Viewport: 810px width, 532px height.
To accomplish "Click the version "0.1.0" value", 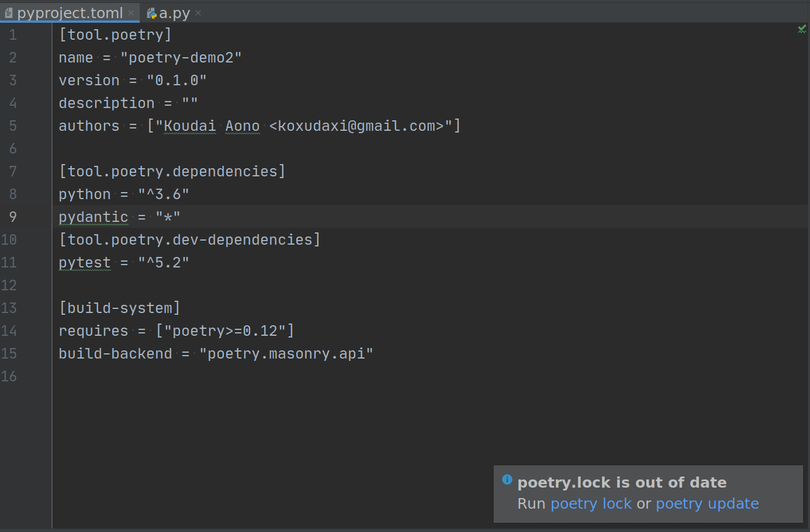I will tap(176, 80).
